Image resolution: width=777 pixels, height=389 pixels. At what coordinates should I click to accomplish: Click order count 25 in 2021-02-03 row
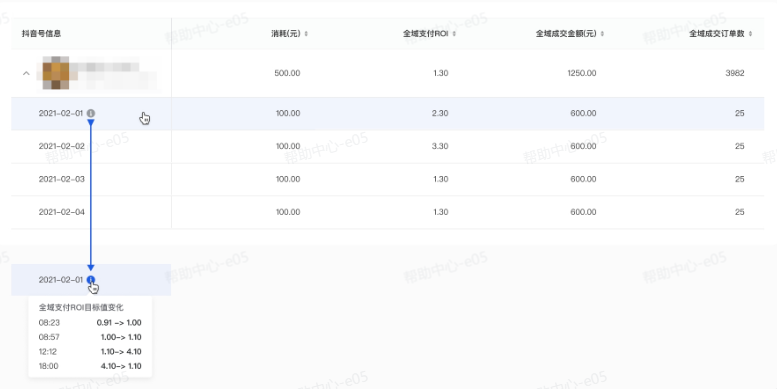[740, 179]
